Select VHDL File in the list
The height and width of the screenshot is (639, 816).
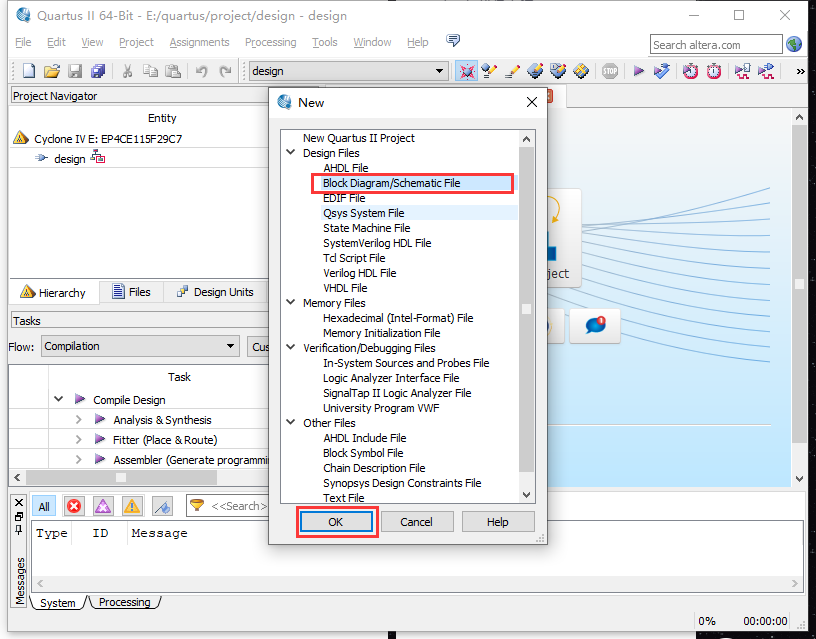tap(345, 288)
